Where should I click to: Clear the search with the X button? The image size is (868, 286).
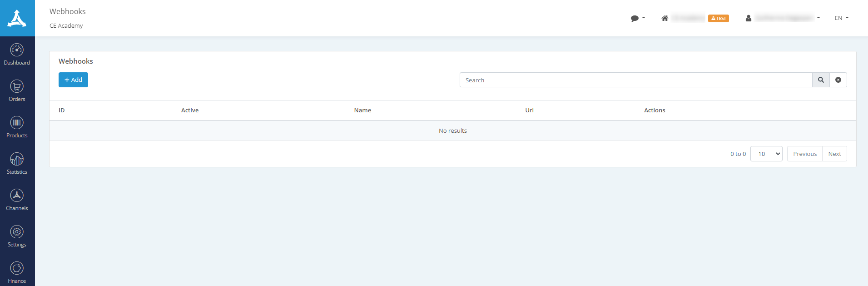pyautogui.click(x=838, y=80)
